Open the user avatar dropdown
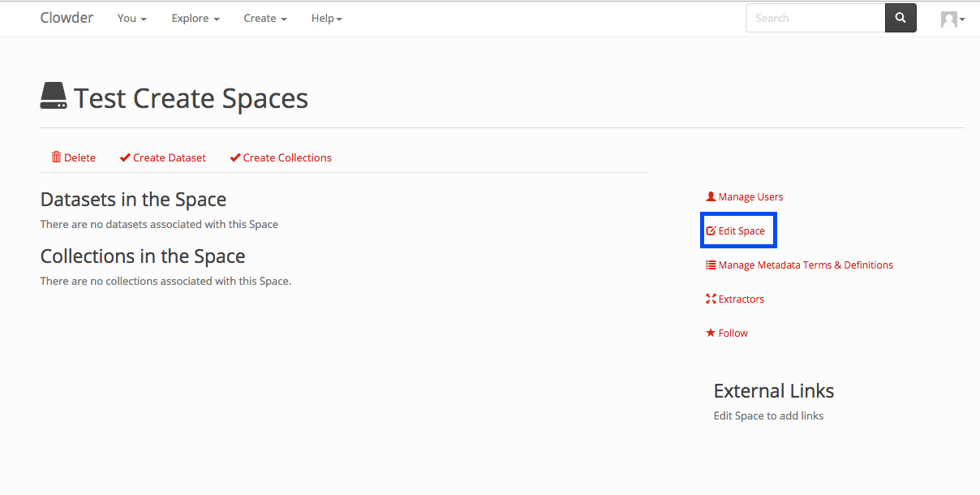This screenshot has width=980, height=495. [x=952, y=19]
